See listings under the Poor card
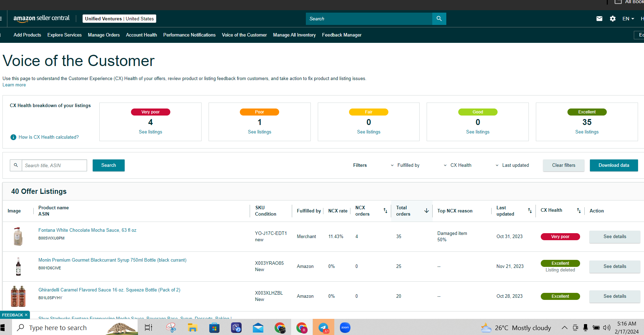Viewport: 644px width, 335px height. pyautogui.click(x=259, y=132)
